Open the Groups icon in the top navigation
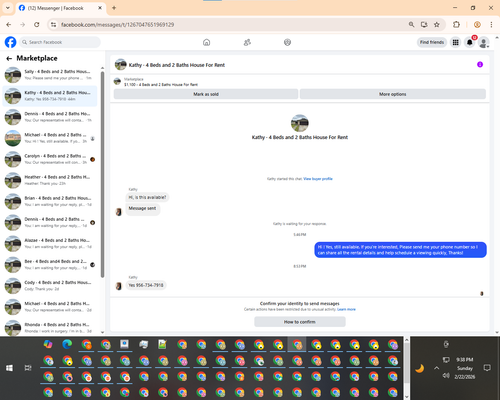 [287, 42]
